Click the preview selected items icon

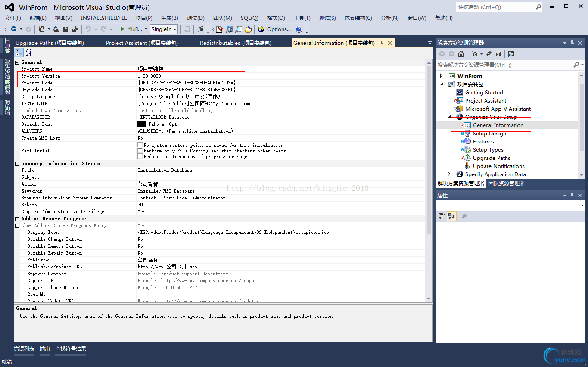pyautogui.click(x=511, y=54)
